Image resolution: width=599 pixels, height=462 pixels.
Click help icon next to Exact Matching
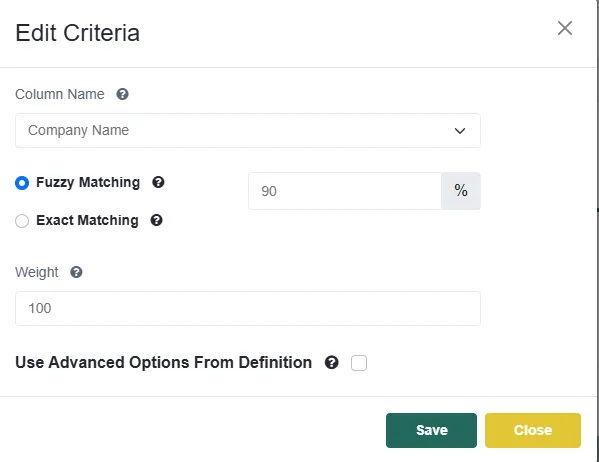point(157,220)
